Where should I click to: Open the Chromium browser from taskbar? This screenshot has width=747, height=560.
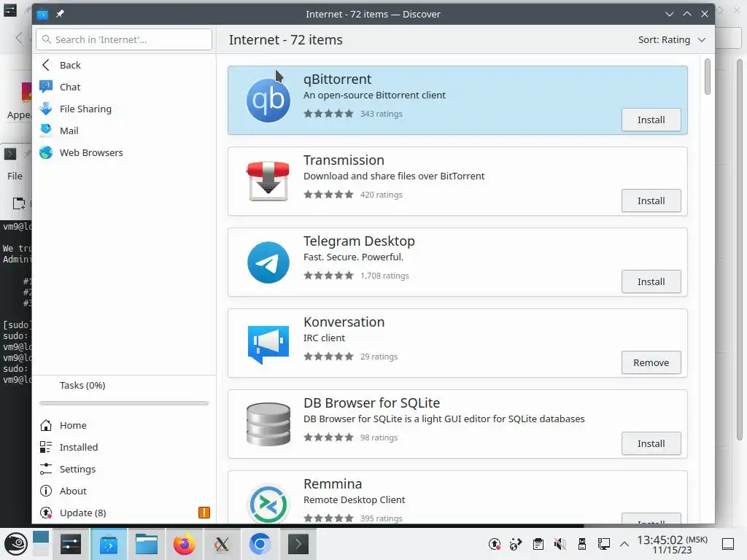260,544
